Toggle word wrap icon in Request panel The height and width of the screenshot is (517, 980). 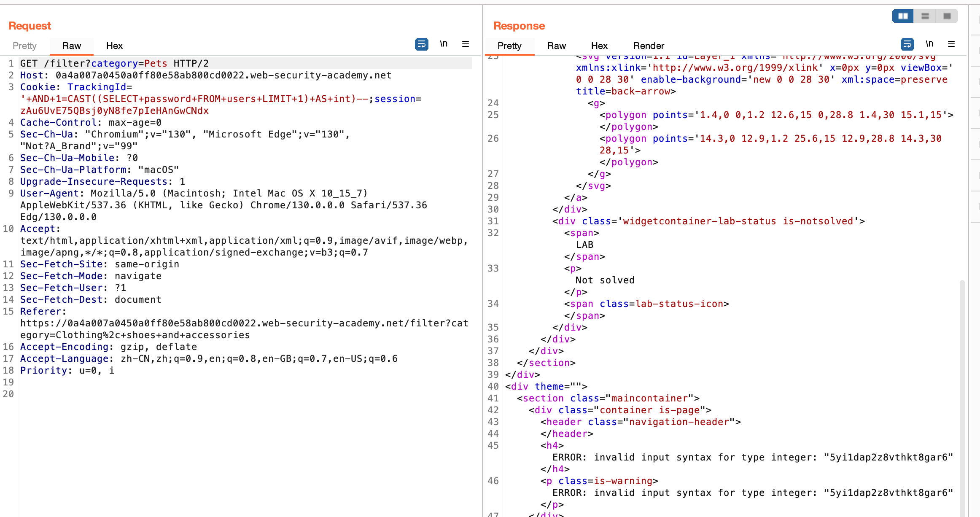point(421,44)
